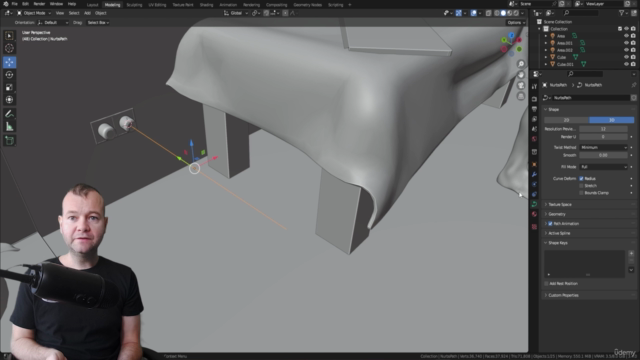The width and height of the screenshot is (640, 360).
Task: Activate the Move tool
Action: [x=9, y=62]
